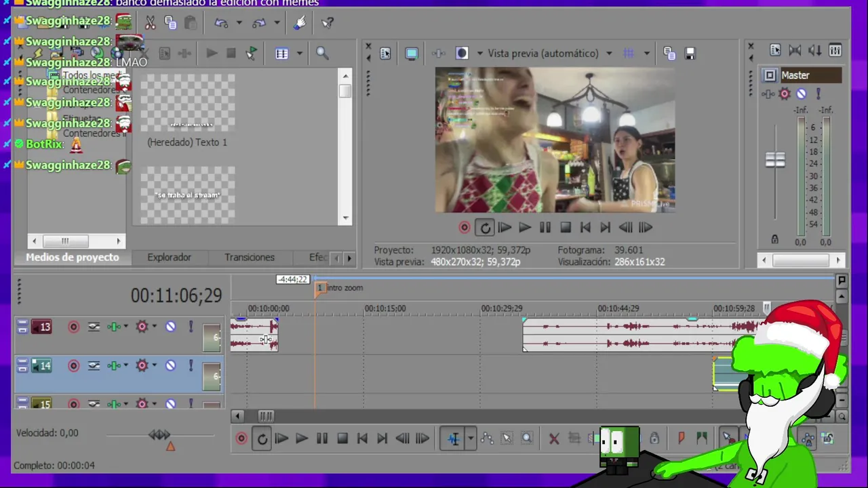
Task: Click the Insert marker icon
Action: tap(682, 439)
